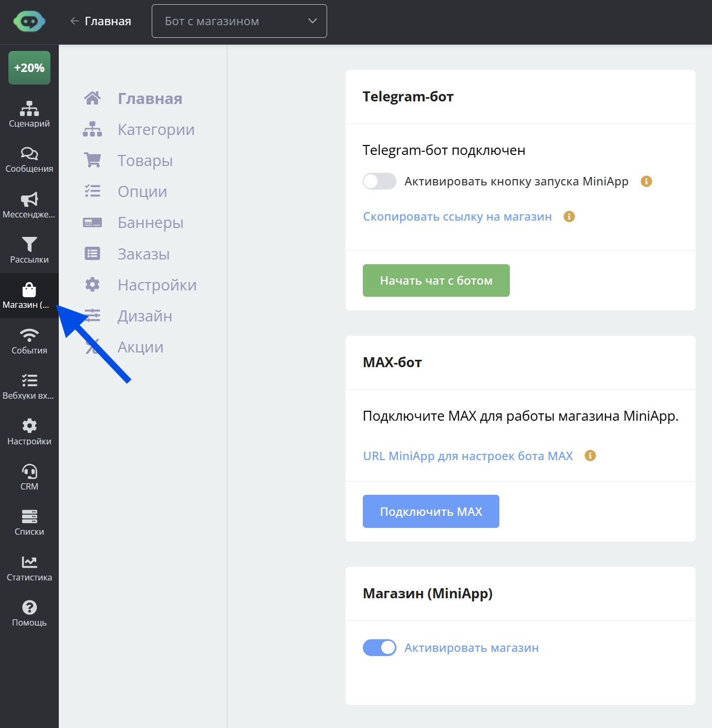Select Главная in store menu

pyautogui.click(x=133, y=98)
